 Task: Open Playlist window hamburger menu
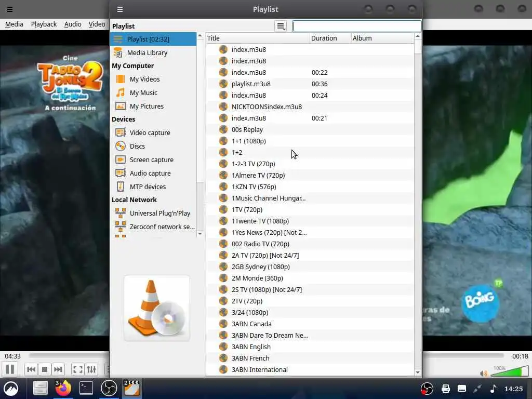pyautogui.click(x=120, y=9)
